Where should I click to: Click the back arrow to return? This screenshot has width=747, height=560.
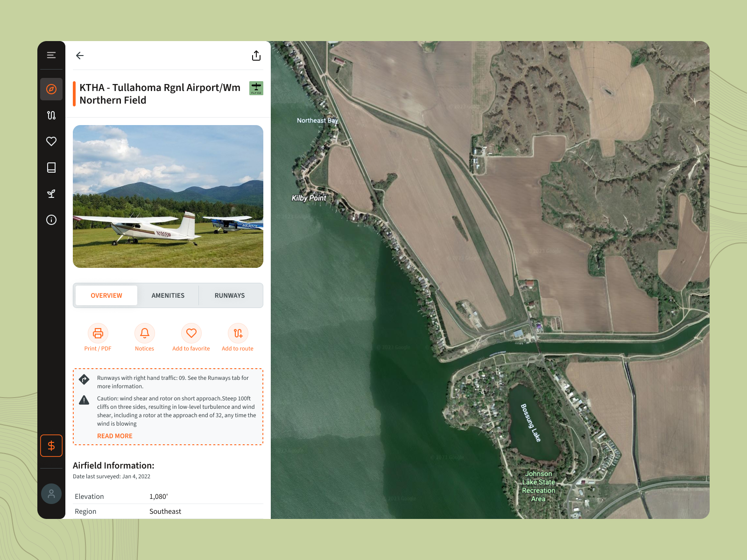pos(80,55)
